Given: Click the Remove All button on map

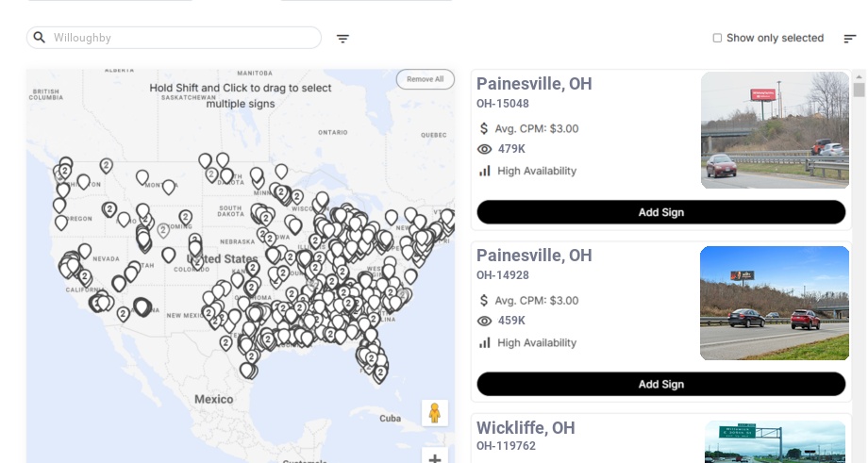Looking at the screenshot, I should (x=425, y=79).
